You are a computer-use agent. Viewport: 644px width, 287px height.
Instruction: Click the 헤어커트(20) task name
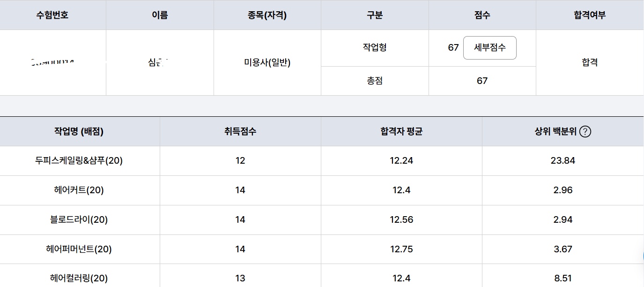click(79, 190)
